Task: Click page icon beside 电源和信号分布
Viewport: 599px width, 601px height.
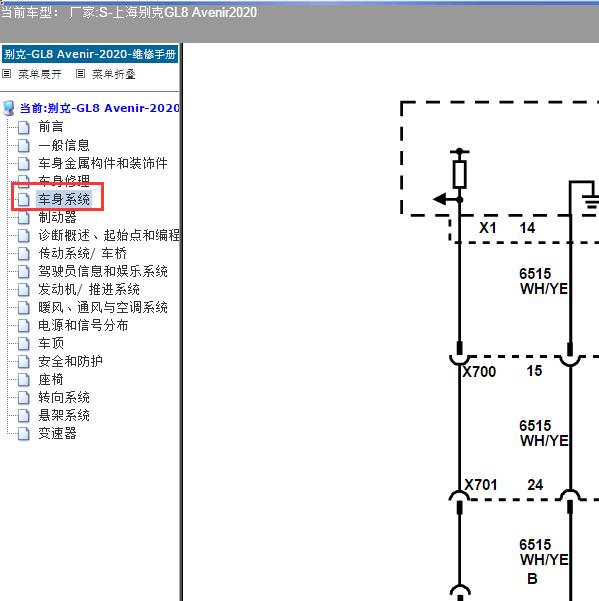Action: pos(23,326)
